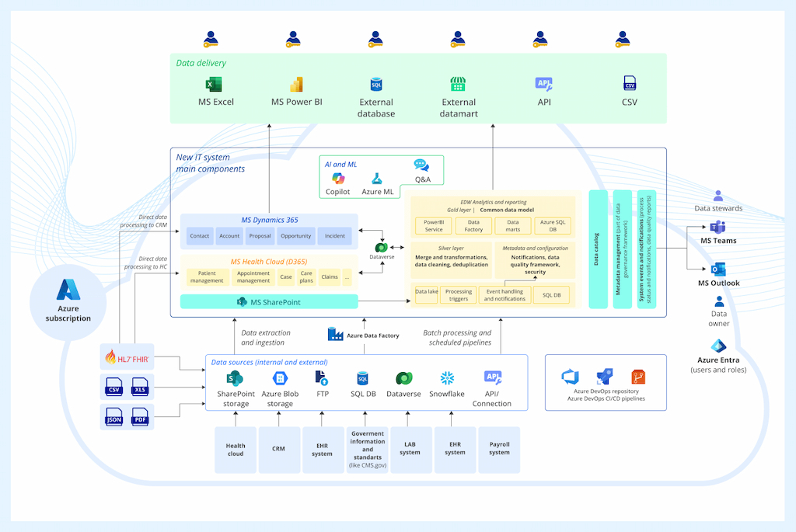Click the Snowflake data source icon
Image resolution: width=796 pixels, height=532 pixels.
447,378
